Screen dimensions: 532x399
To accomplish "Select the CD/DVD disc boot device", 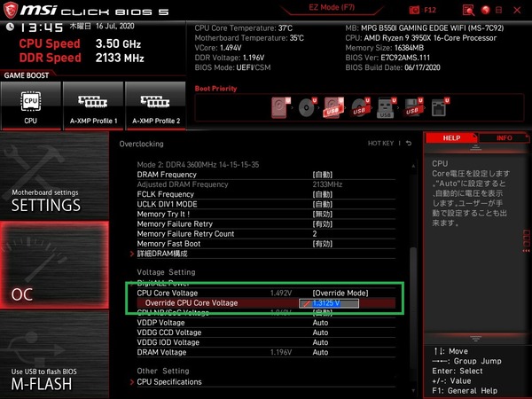I will (x=308, y=107).
